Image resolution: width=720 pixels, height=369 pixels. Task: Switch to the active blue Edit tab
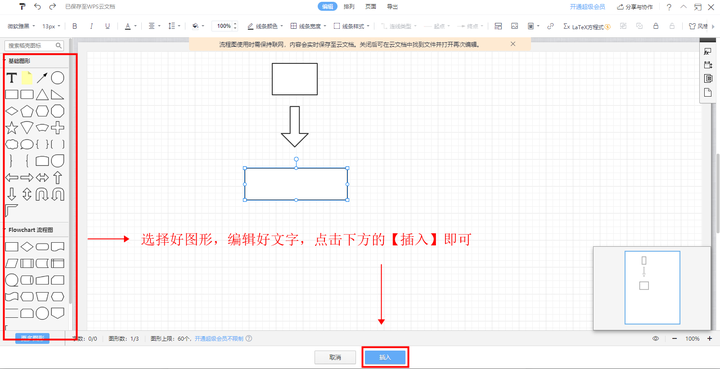327,6
